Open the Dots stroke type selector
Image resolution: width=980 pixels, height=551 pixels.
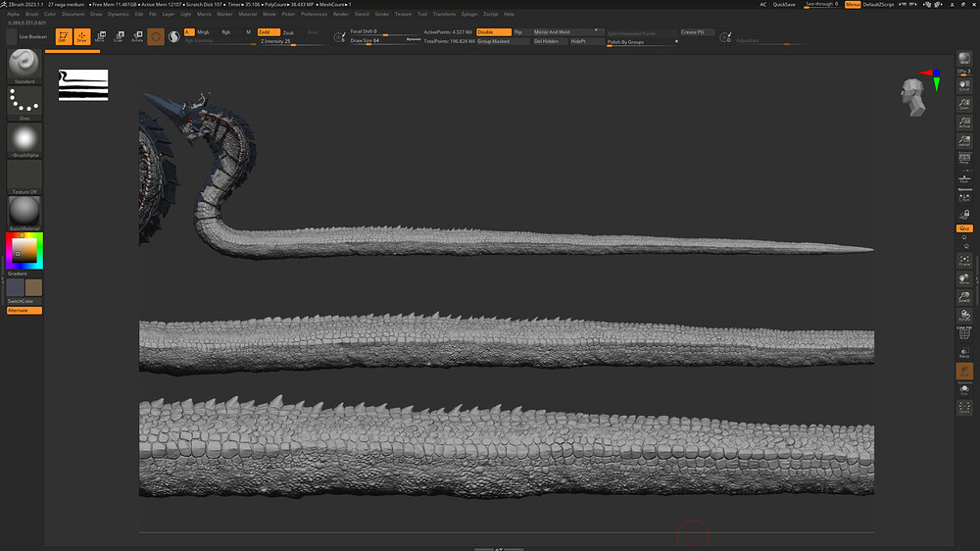(x=24, y=100)
